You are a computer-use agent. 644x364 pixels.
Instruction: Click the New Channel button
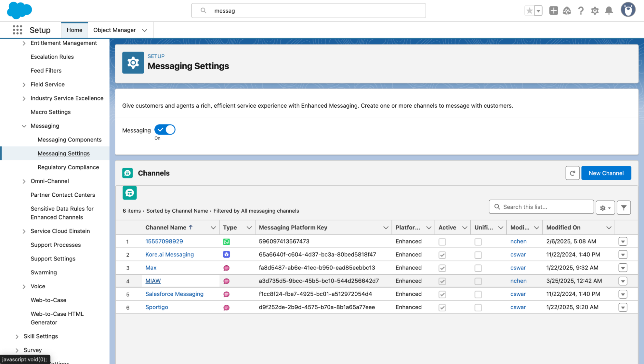(606, 173)
